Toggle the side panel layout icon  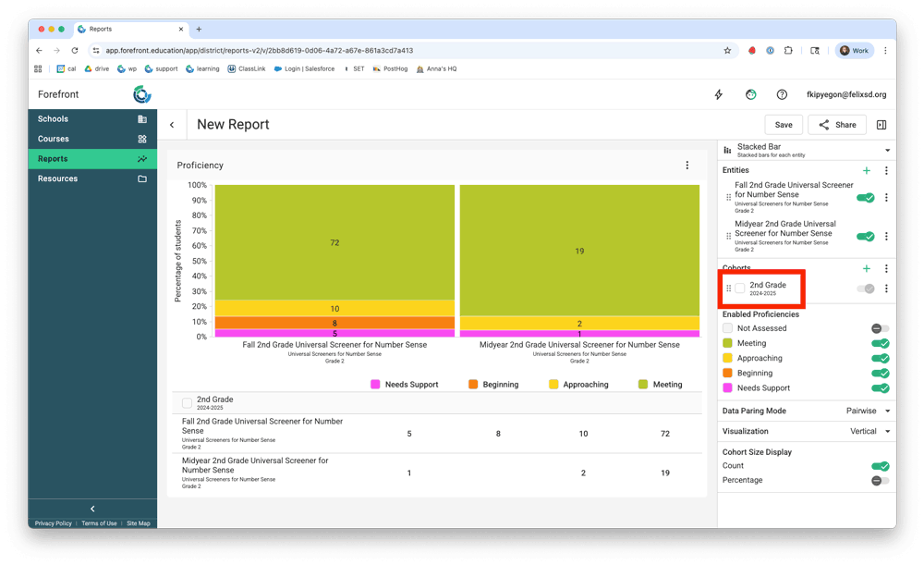pyautogui.click(x=881, y=125)
